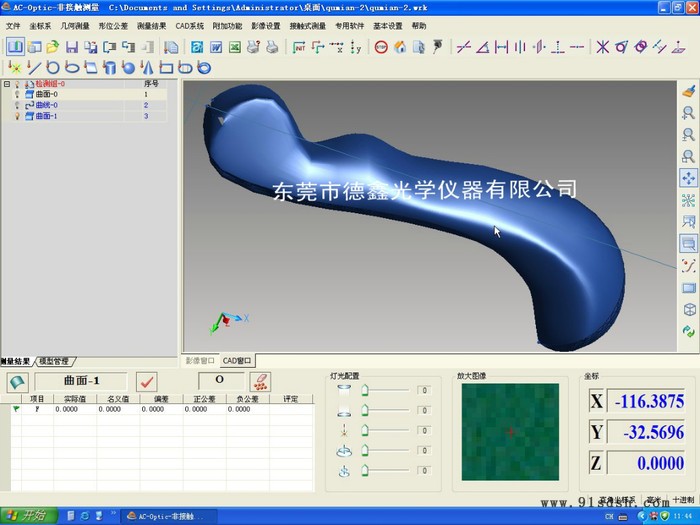Click the pan arrows icon in right sidebar

[688, 178]
